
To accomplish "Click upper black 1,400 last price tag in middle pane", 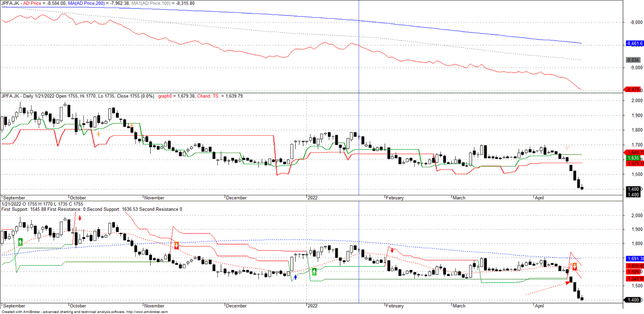I will pyautogui.click(x=634, y=189).
